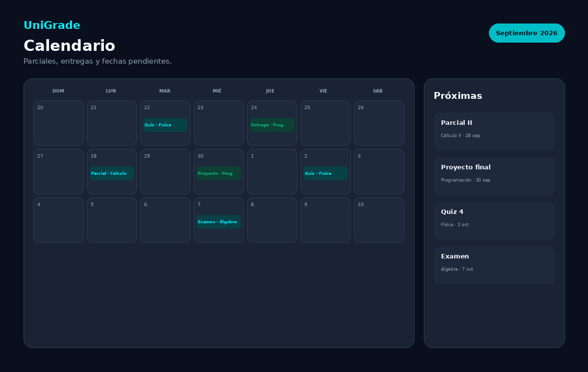Click the 'Parciales, entregas y fechas pendientes.' subtitle
Image resolution: width=588 pixels, height=372 pixels.
[x=98, y=61]
